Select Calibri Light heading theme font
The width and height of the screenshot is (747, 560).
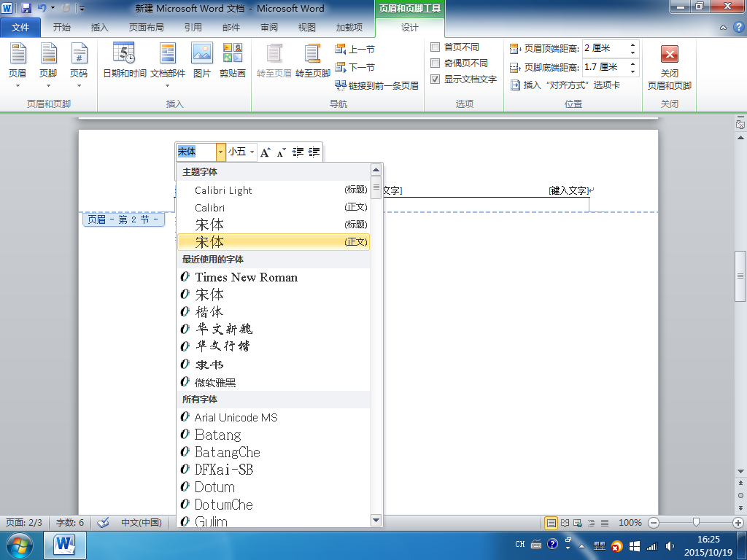274,190
